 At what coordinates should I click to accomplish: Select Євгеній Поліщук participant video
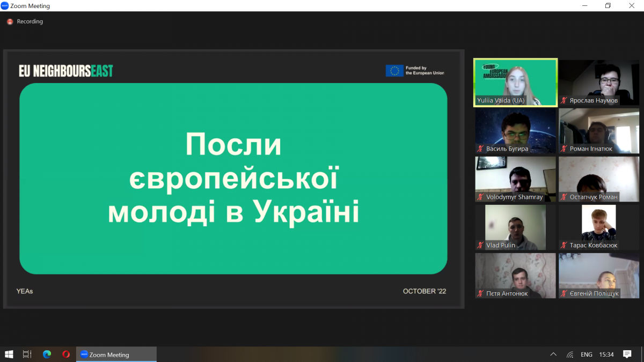click(599, 276)
